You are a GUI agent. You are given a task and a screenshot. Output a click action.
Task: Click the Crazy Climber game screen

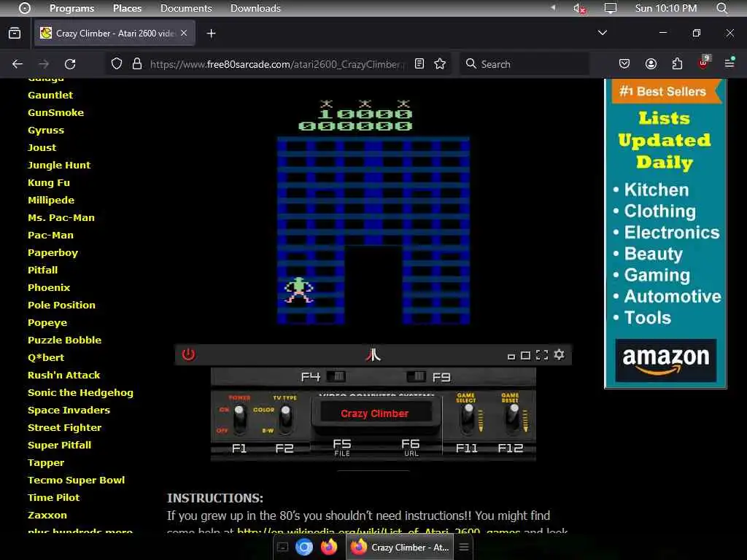tap(373, 212)
